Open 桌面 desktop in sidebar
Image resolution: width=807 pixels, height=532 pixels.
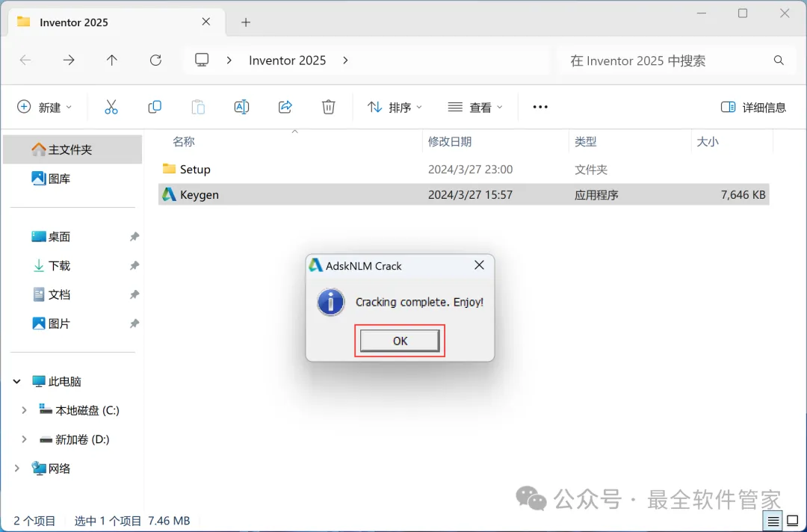(52, 237)
